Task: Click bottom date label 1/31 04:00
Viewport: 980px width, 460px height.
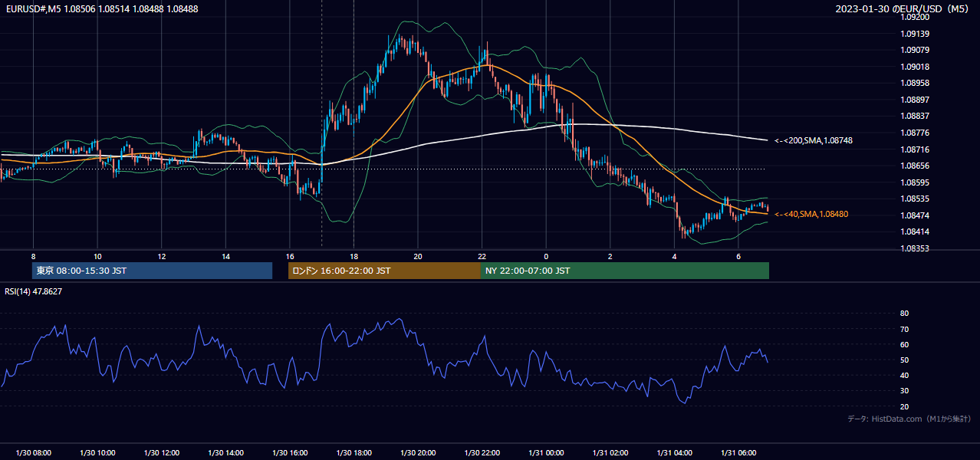Action: [x=674, y=453]
